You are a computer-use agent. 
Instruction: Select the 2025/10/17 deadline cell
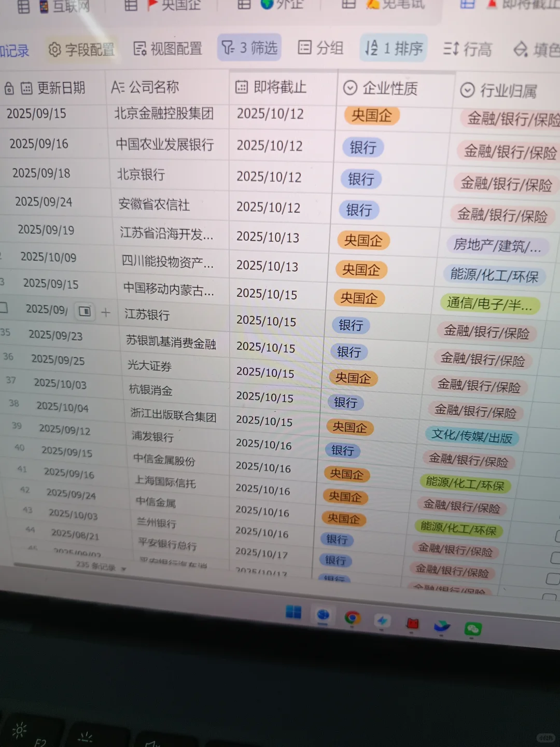click(x=261, y=553)
